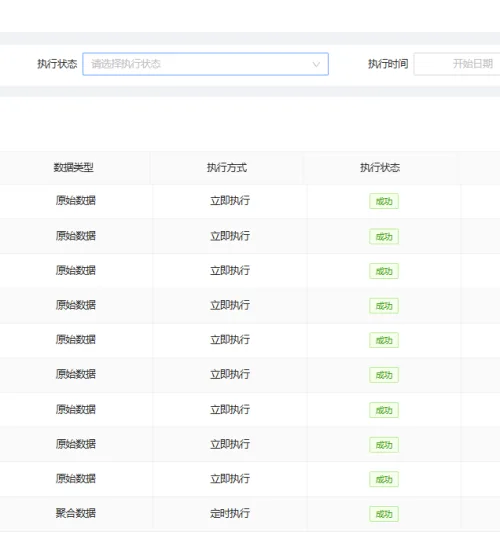Click the third row's 成功 status tag
The image size is (500, 550).
click(x=384, y=271)
